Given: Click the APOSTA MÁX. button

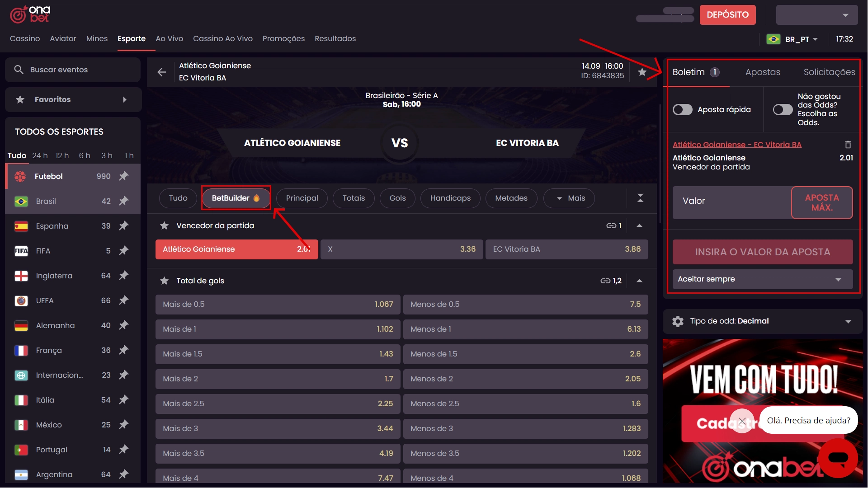Looking at the screenshot, I should click(x=821, y=202).
